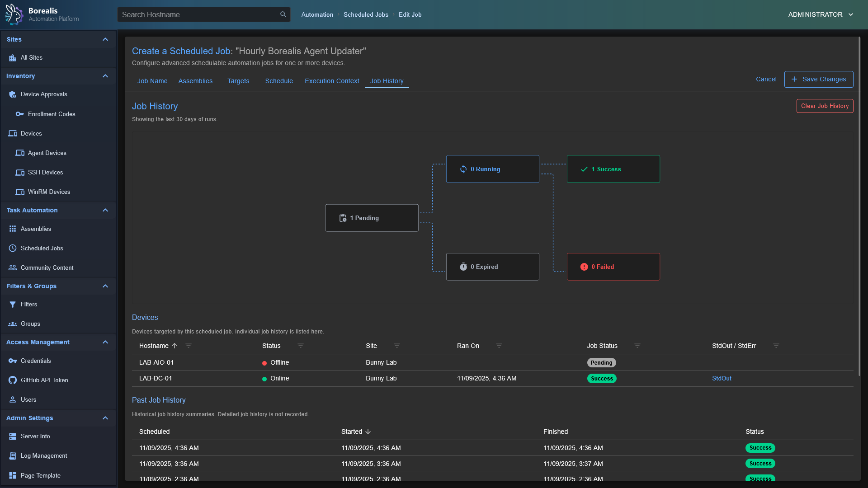Click the search magnifier icon

283,14
